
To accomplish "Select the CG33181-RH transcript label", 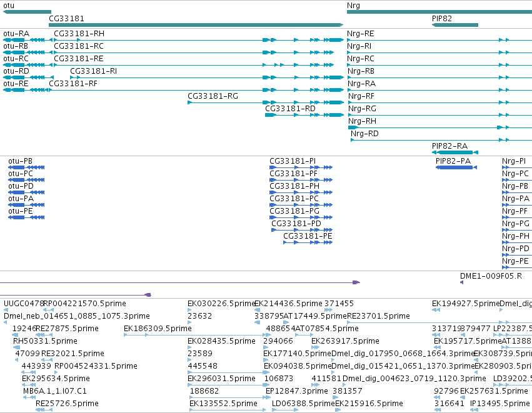I will coord(79,34).
